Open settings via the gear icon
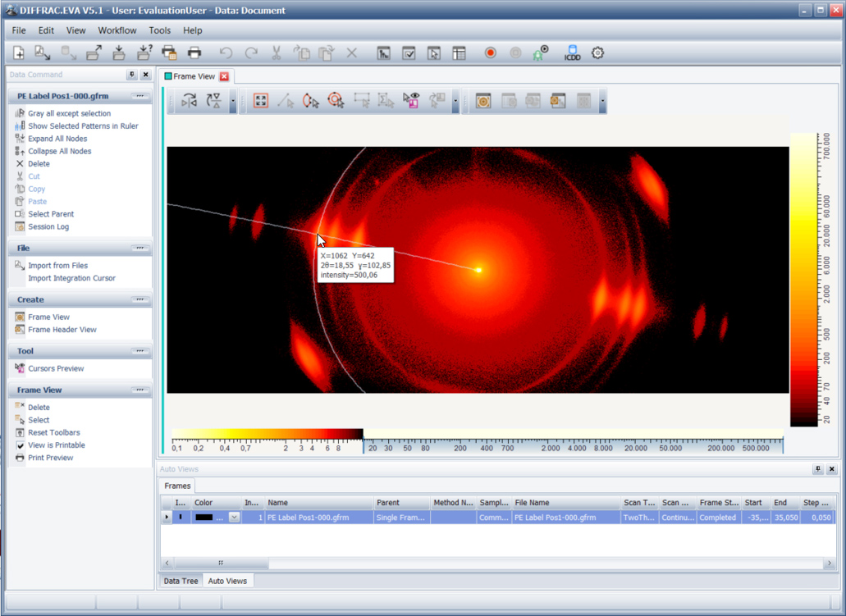The height and width of the screenshot is (616, 846). (598, 53)
